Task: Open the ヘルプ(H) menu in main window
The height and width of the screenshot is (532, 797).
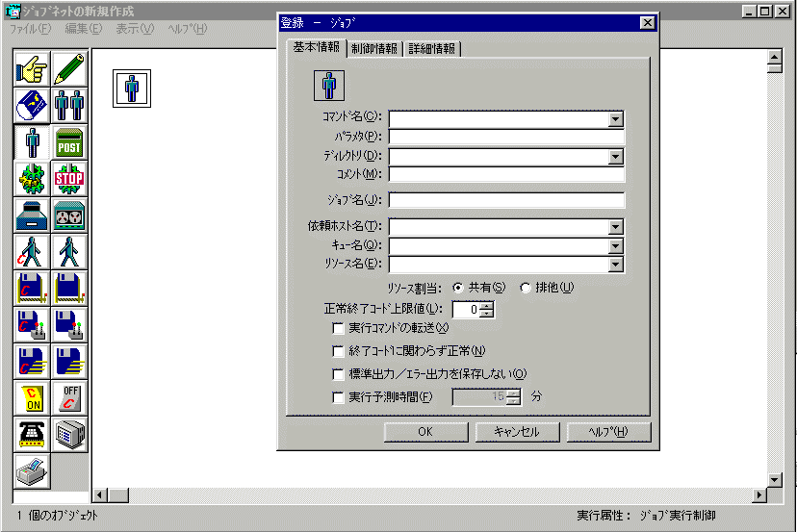Action: [x=188, y=29]
